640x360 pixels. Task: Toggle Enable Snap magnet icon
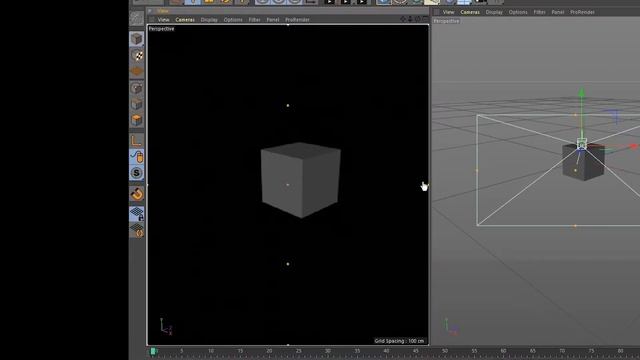click(x=137, y=194)
